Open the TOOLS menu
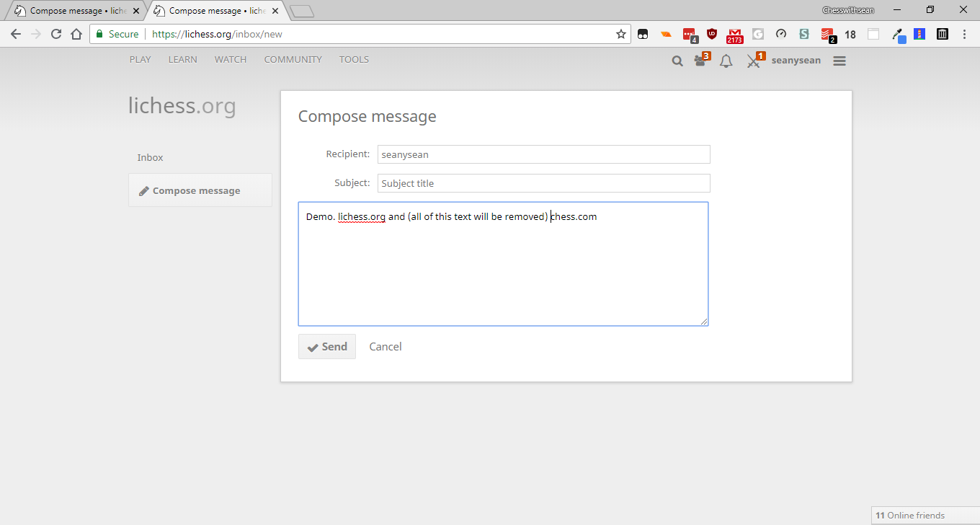 point(355,60)
